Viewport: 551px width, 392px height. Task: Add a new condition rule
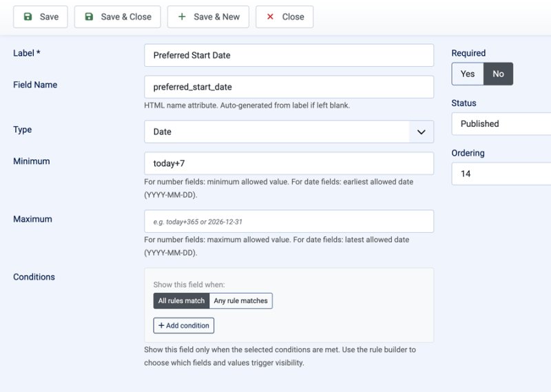point(184,326)
